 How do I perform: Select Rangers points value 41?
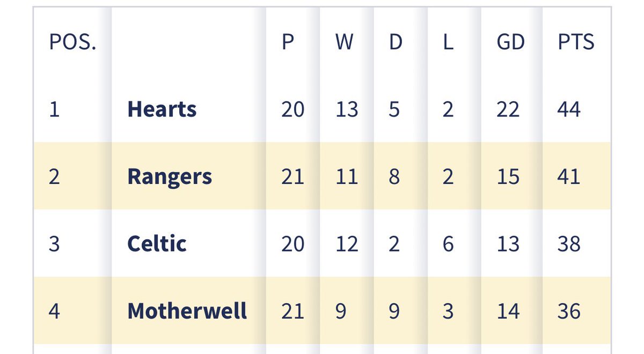point(569,177)
